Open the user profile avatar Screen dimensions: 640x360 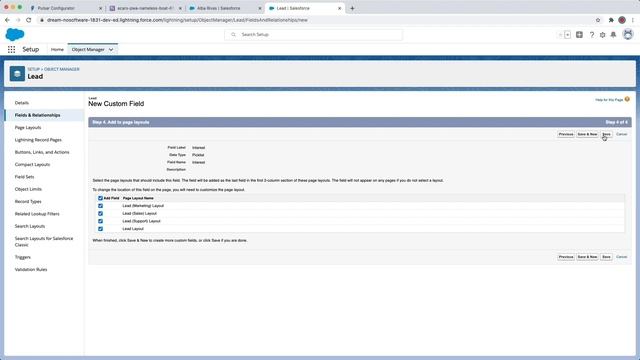tap(628, 35)
